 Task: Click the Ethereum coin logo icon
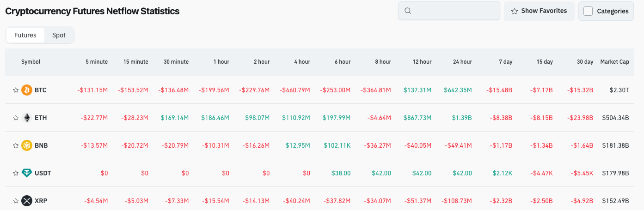tap(27, 118)
